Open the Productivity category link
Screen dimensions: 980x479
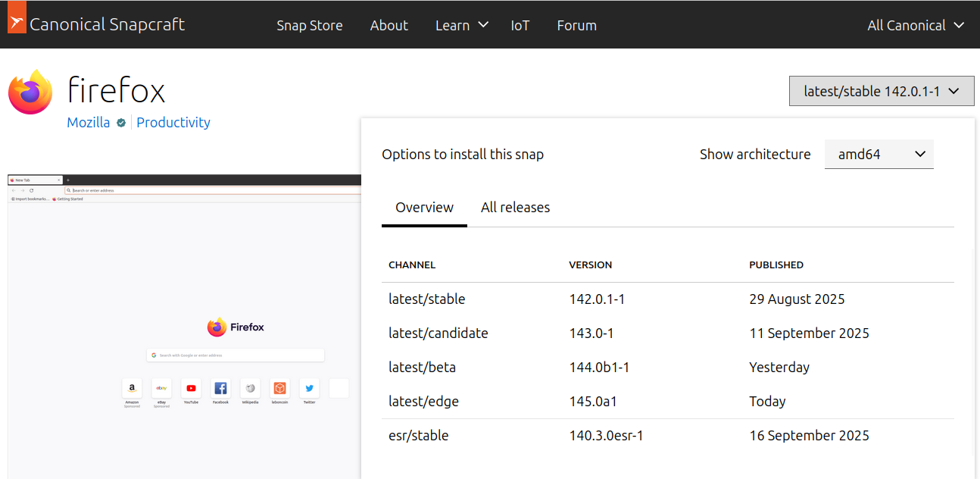click(173, 123)
